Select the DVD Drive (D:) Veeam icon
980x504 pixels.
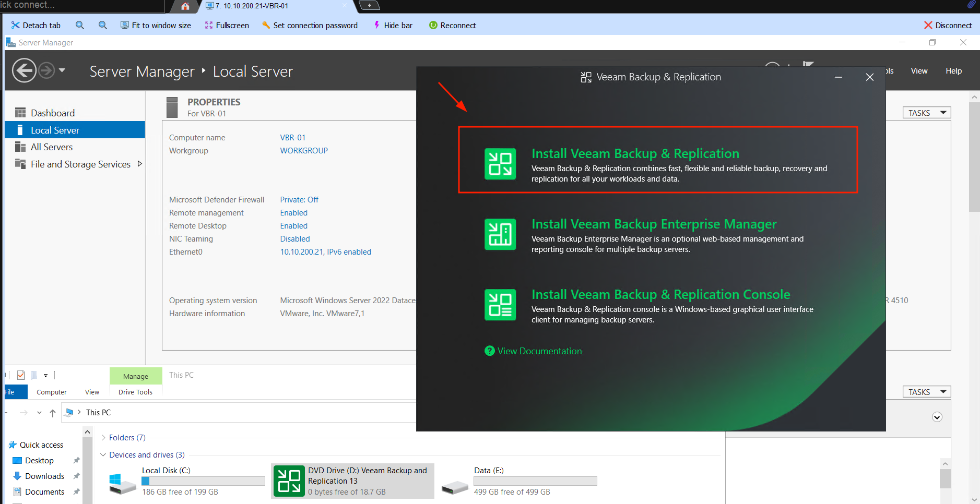289,481
